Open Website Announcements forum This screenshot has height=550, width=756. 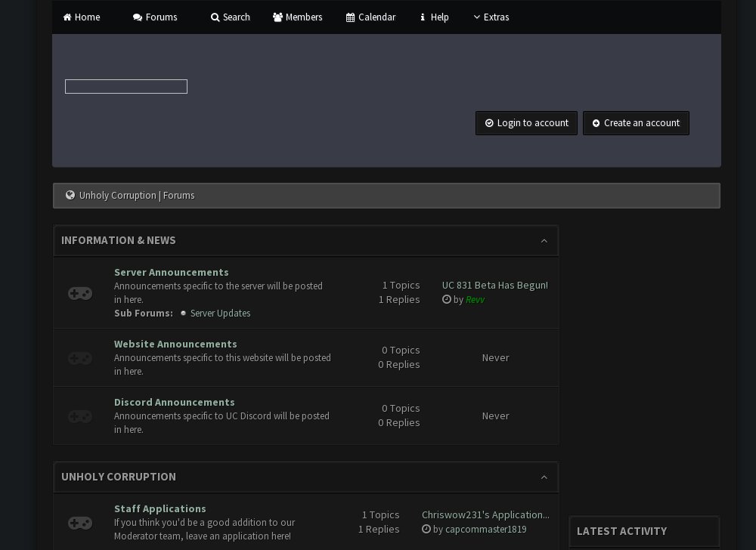pos(175,344)
